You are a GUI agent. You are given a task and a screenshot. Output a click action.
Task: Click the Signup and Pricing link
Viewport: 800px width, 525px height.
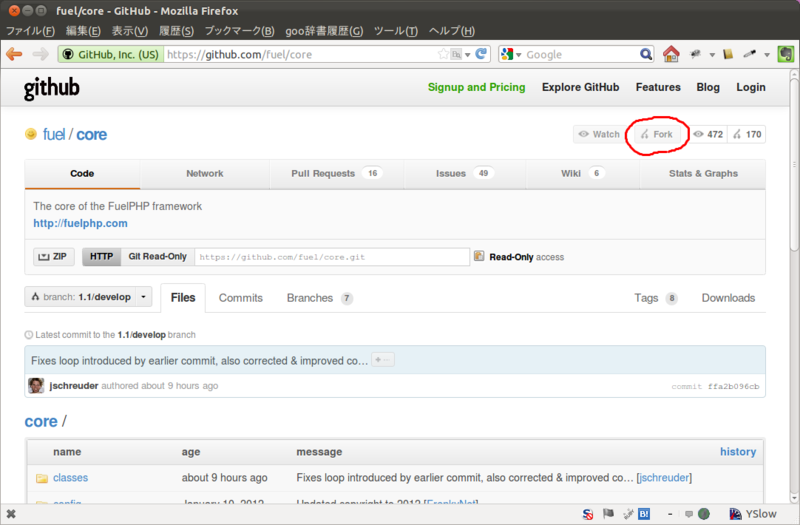click(476, 87)
